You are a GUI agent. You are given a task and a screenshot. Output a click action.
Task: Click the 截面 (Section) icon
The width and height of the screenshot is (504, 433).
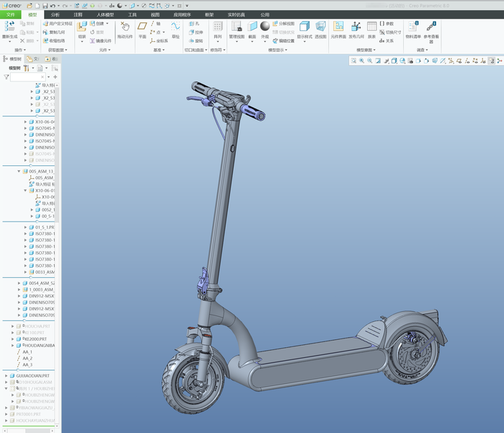(252, 27)
